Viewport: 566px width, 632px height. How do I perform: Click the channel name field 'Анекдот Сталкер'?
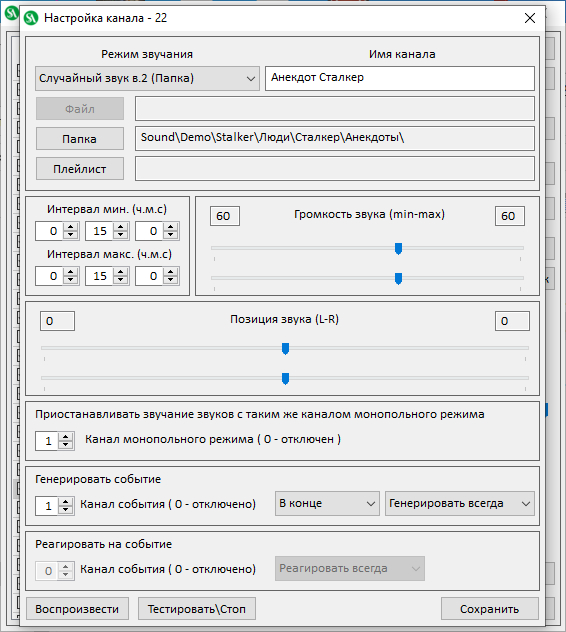click(400, 78)
